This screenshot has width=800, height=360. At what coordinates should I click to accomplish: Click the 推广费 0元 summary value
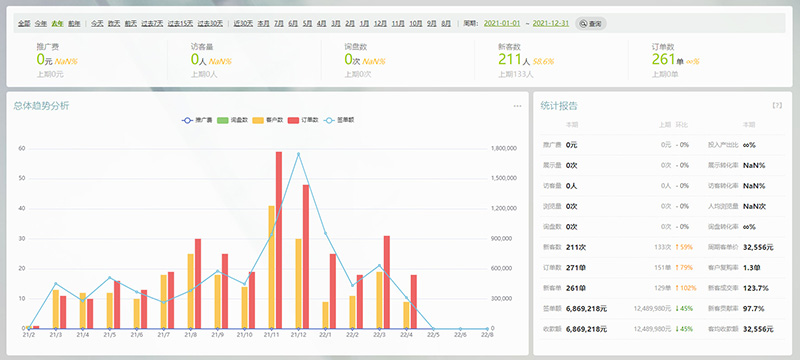(x=44, y=60)
